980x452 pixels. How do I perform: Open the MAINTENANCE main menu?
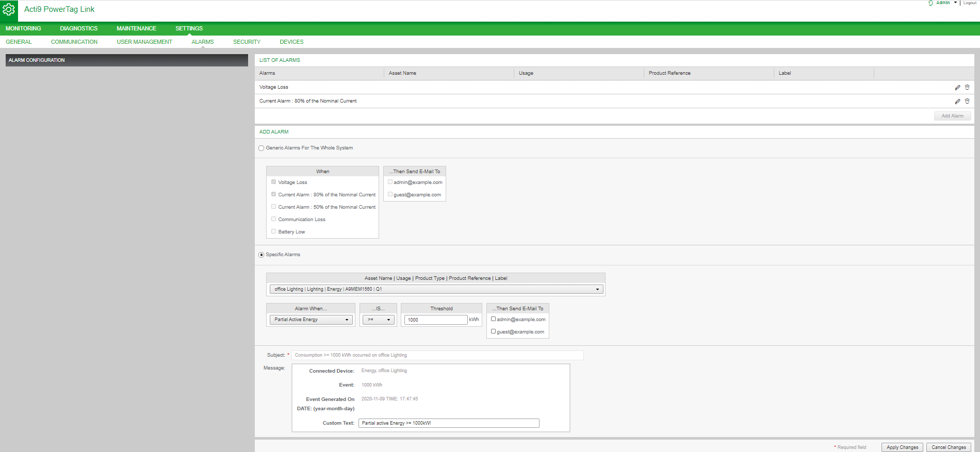[x=136, y=28]
